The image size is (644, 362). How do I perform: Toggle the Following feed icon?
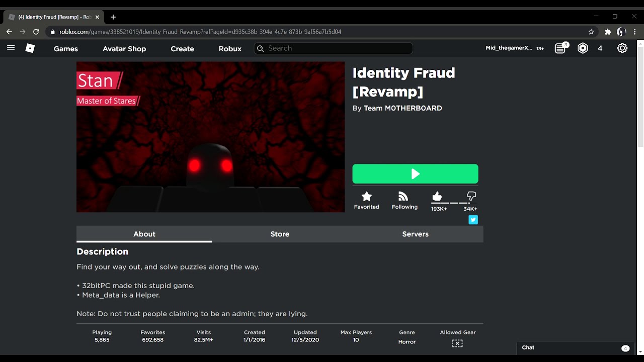(403, 196)
